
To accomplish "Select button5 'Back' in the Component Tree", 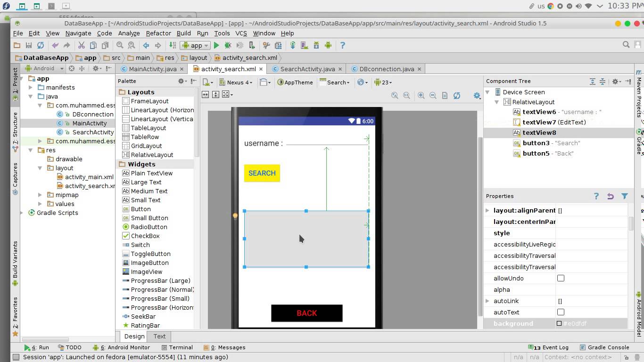I will (x=537, y=153).
